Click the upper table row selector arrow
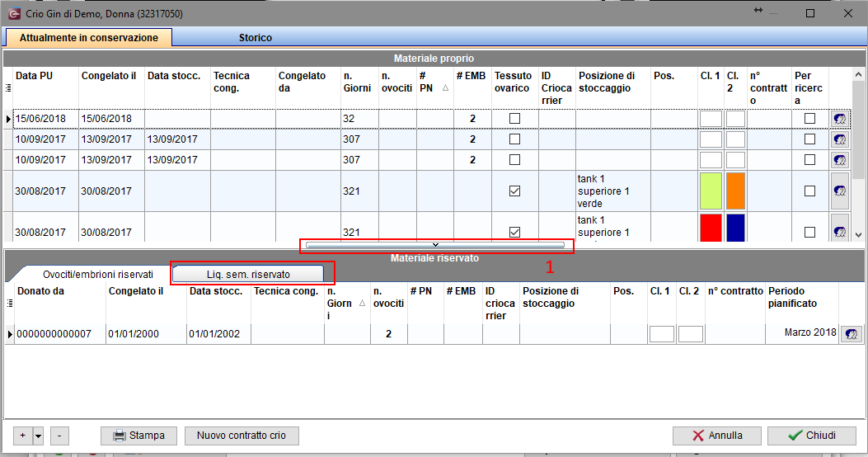This screenshot has width=868, height=457. click(x=8, y=119)
